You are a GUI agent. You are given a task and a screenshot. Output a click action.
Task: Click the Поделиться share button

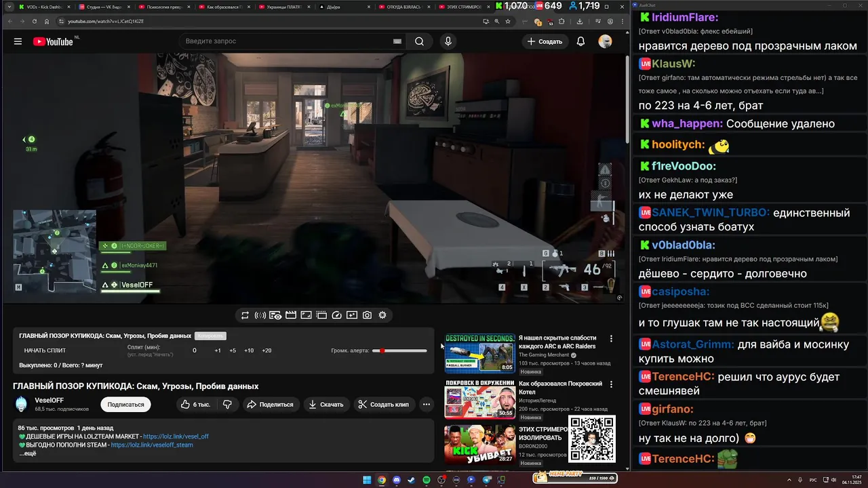[270, 405]
